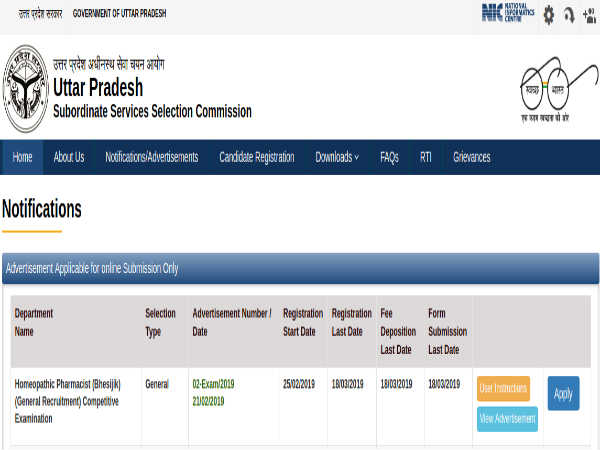The width and height of the screenshot is (600, 450).
Task: Go to the Home tab
Action: [x=22, y=157]
